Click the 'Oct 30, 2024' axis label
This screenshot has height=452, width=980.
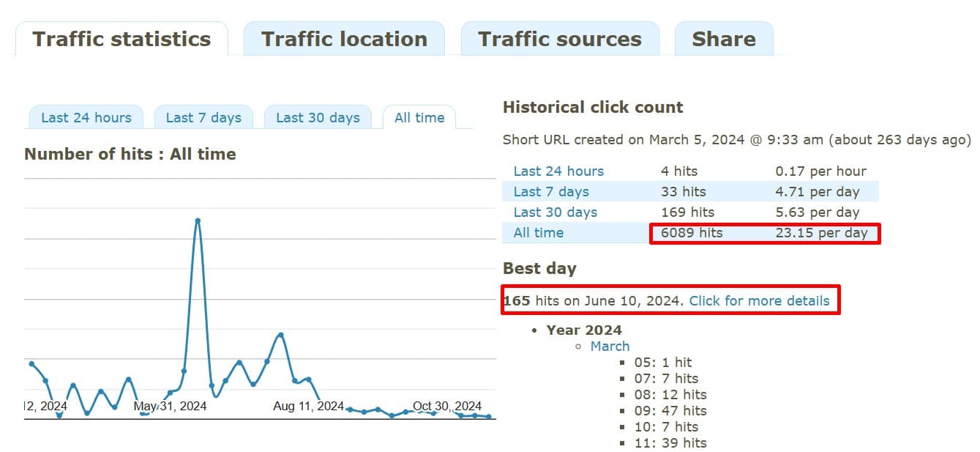click(x=447, y=406)
